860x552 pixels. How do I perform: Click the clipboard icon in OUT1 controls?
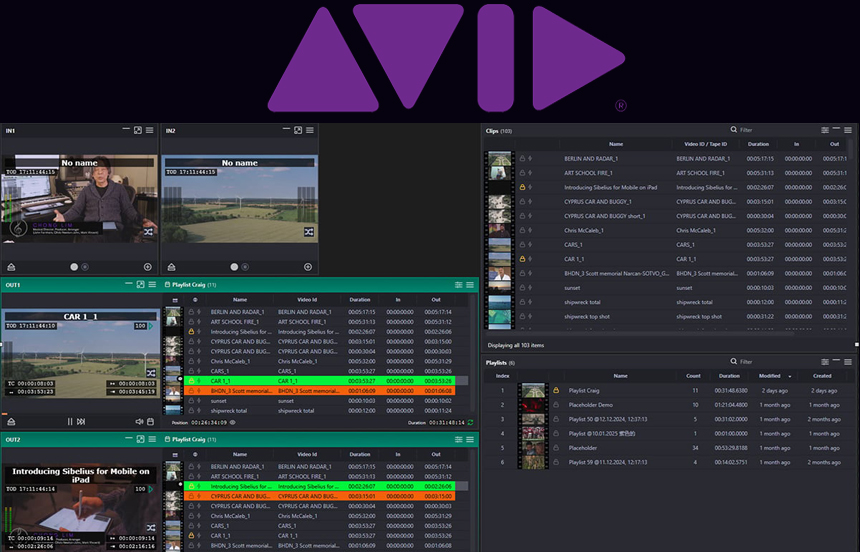pyautogui.click(x=150, y=421)
